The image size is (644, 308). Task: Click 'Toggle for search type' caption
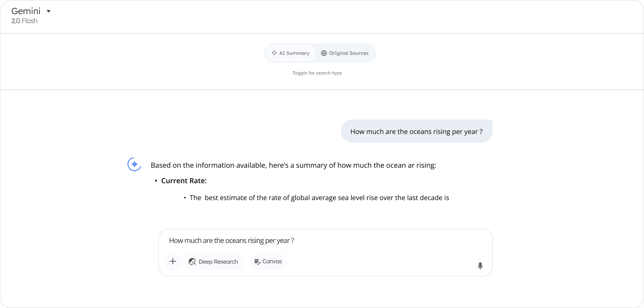[x=317, y=73]
